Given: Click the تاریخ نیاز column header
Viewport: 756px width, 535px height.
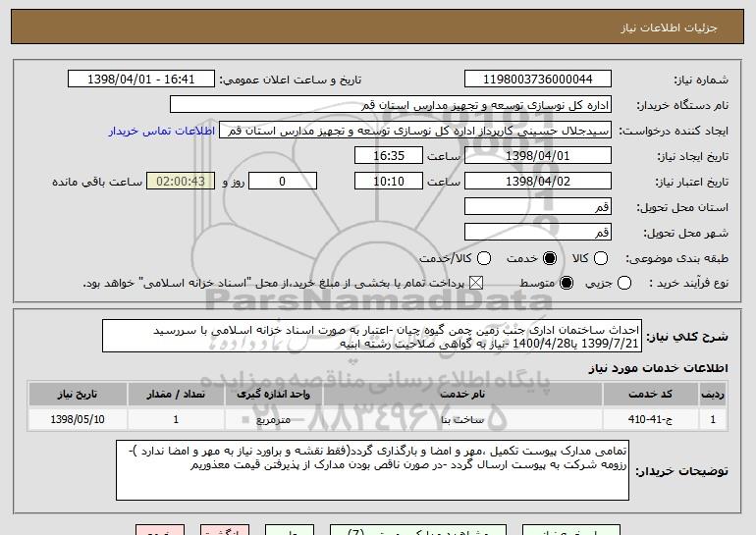Looking at the screenshot, I should pos(78,394).
